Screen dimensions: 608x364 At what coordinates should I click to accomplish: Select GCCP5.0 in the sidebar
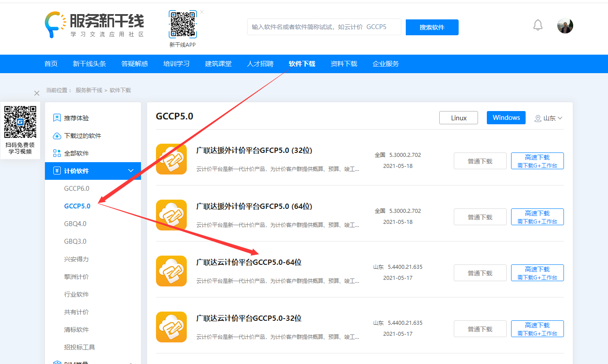pyautogui.click(x=77, y=206)
